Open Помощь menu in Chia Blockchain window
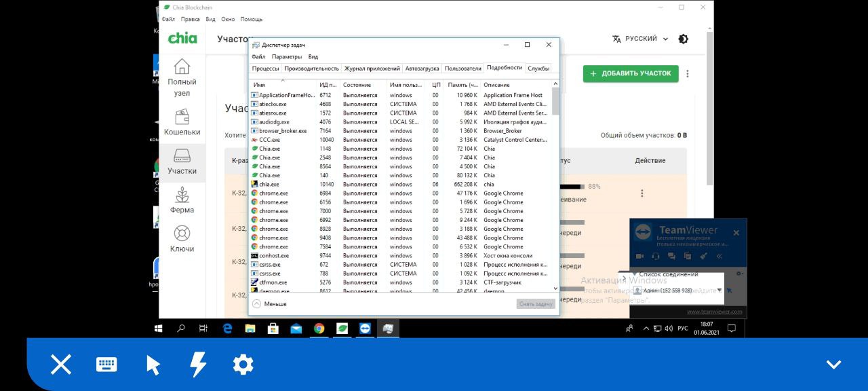 point(252,19)
